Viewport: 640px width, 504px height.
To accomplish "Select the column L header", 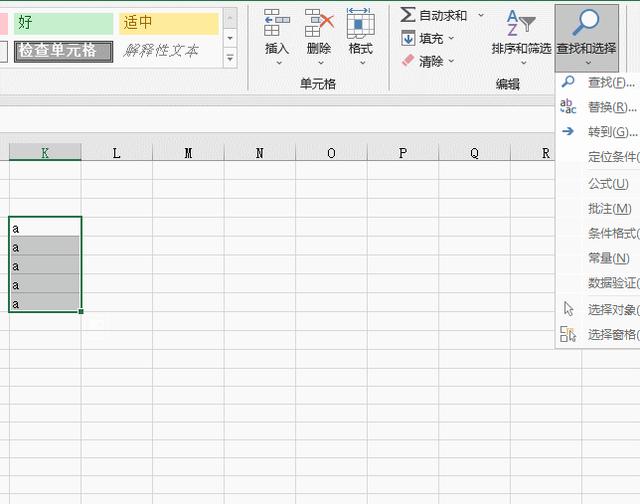I will point(116,153).
